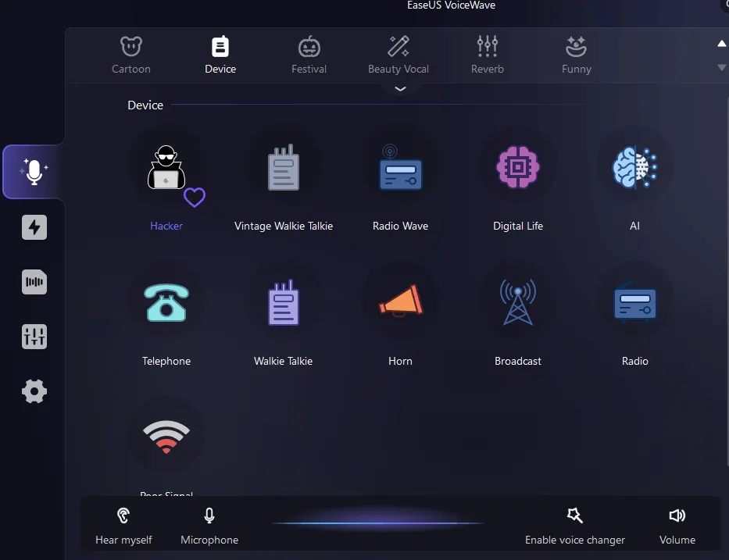Apply the Digital Life voice effect

(x=517, y=167)
